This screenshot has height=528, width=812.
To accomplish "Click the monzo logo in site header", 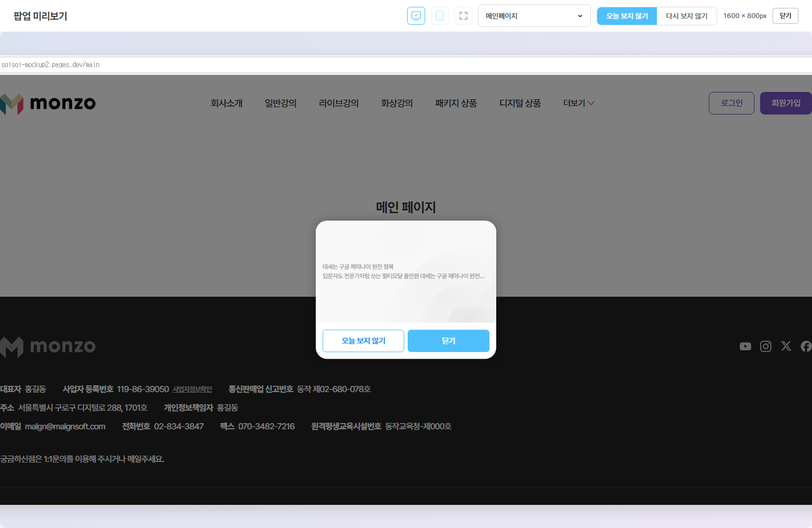I will click(x=48, y=103).
